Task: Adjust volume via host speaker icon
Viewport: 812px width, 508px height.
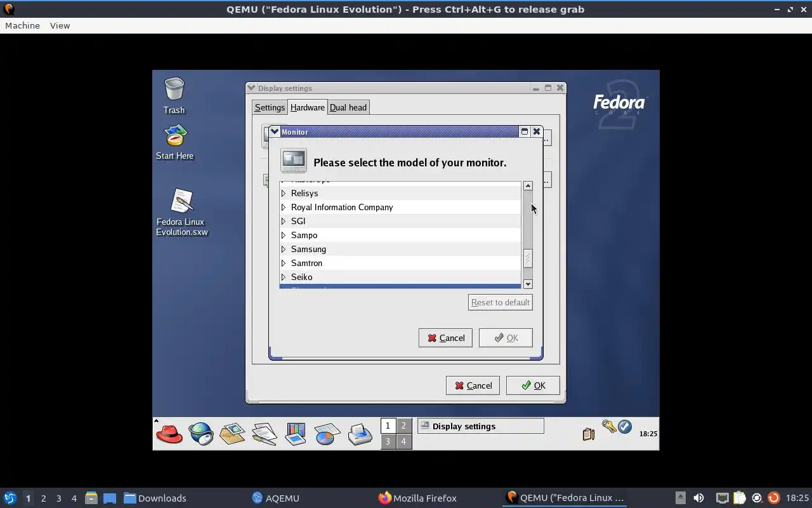Action: point(698,498)
